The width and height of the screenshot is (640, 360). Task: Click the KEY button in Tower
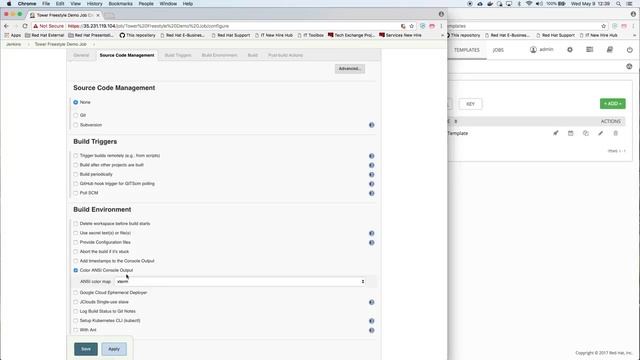coord(470,104)
